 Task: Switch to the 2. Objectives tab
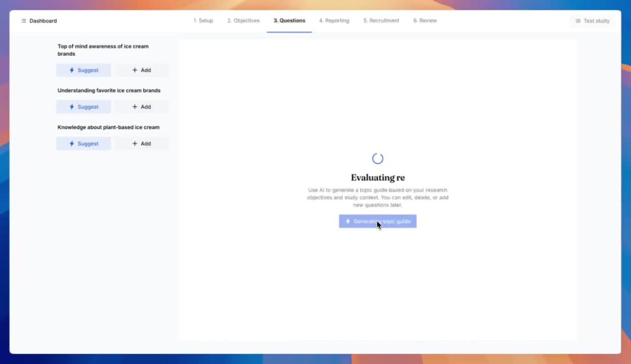click(x=243, y=21)
